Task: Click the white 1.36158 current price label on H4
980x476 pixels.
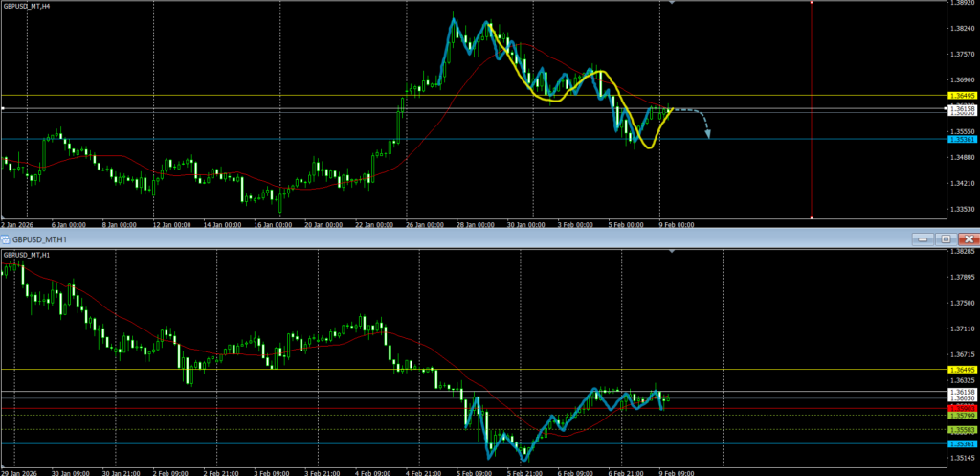Action: (961, 108)
